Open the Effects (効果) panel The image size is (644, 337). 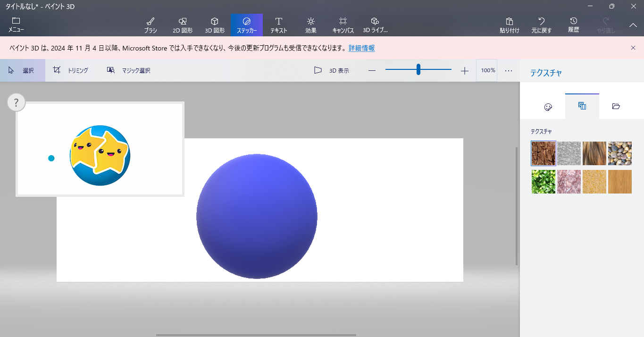(310, 25)
